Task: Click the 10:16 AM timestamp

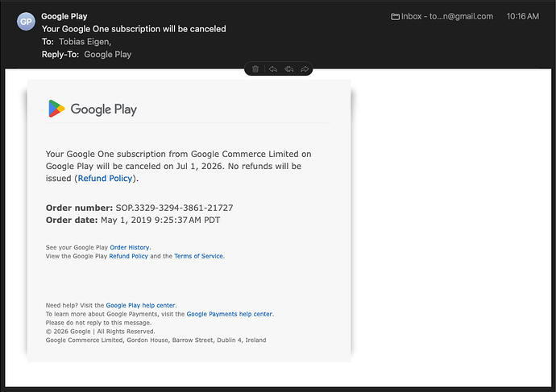Action: pyautogui.click(x=523, y=17)
